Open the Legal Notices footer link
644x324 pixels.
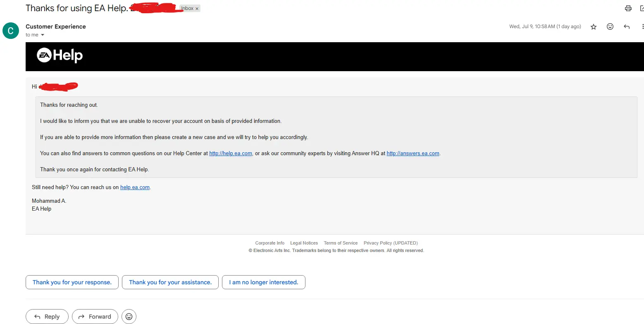pos(304,243)
